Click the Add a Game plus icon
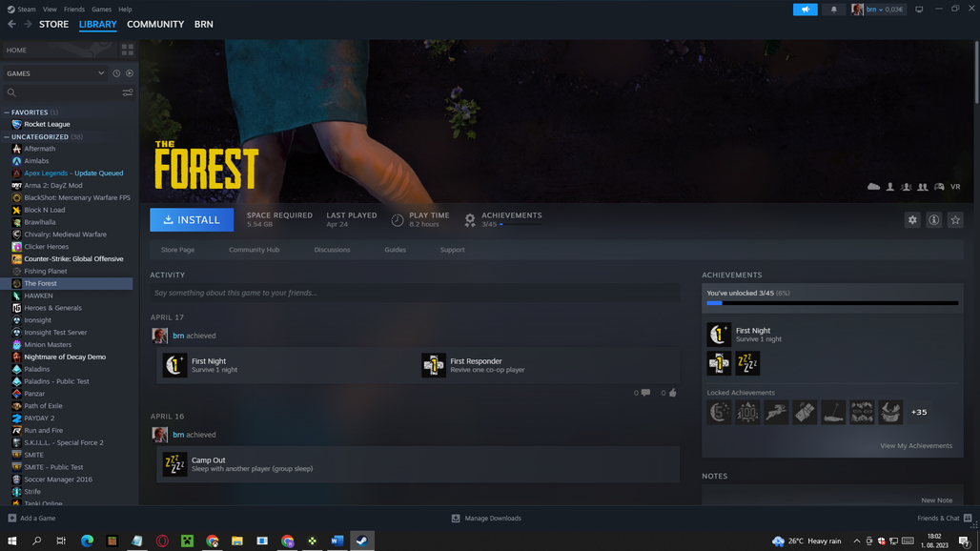Screen dimensions: 980x551 (11, 518)
